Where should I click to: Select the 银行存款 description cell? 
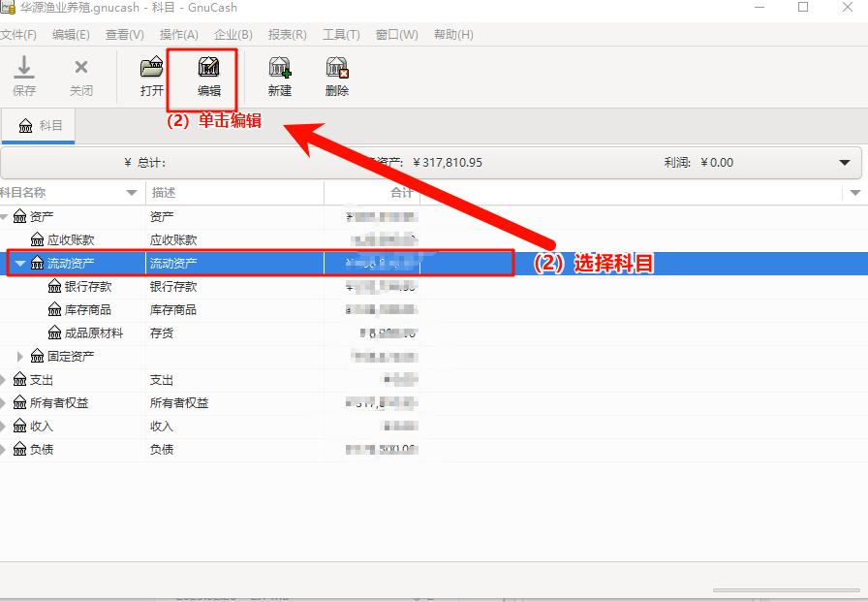[234, 286]
